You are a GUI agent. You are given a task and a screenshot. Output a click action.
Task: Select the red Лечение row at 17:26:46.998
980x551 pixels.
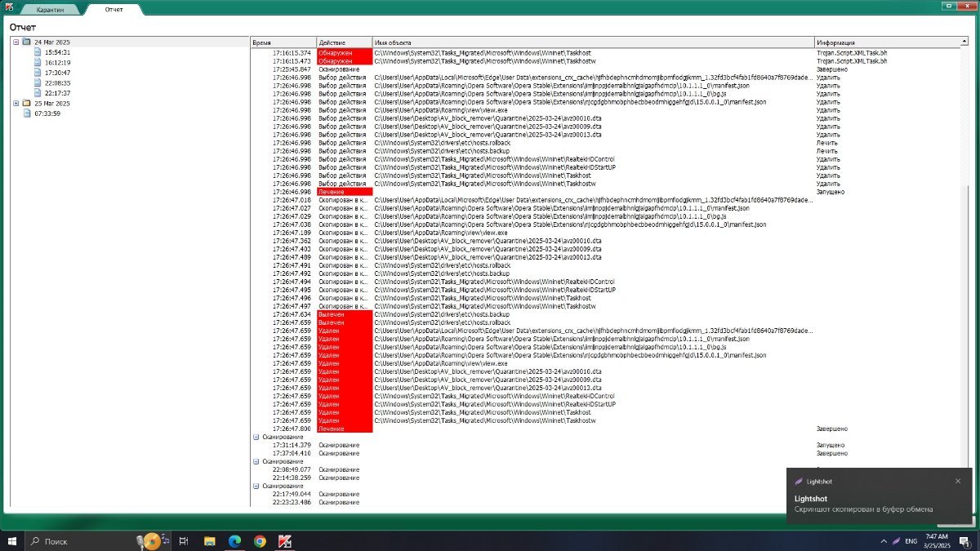tap(608, 192)
